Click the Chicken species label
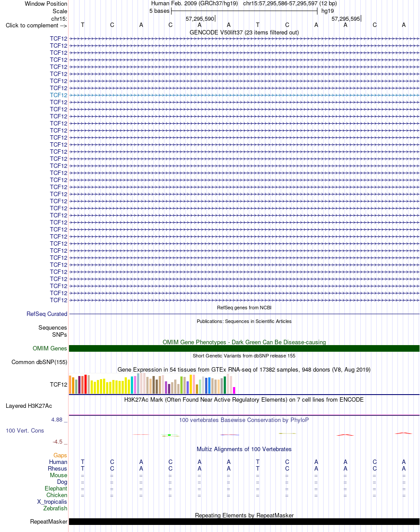 [x=57, y=495]
